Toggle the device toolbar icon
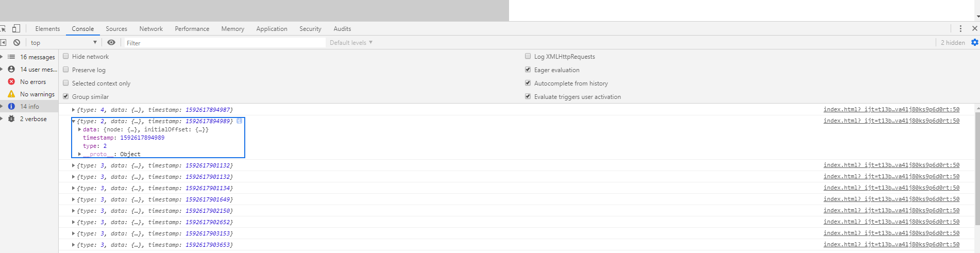The height and width of the screenshot is (253, 980). 16,28
